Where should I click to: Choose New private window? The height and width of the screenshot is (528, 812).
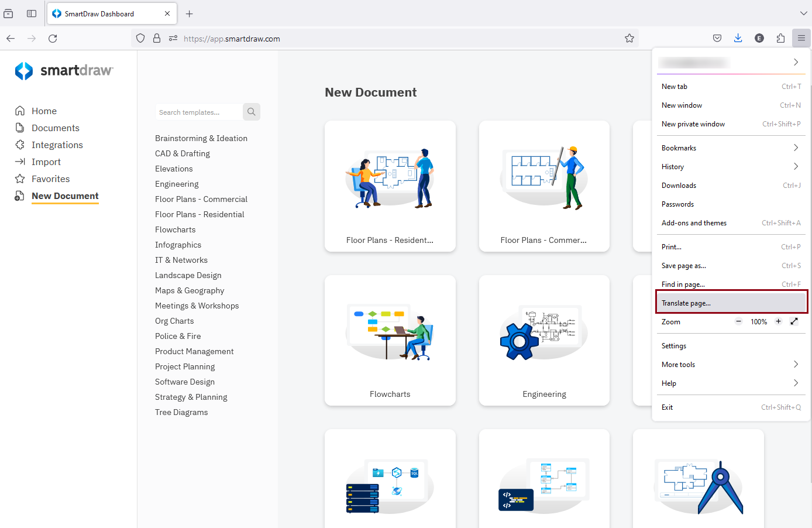(693, 124)
